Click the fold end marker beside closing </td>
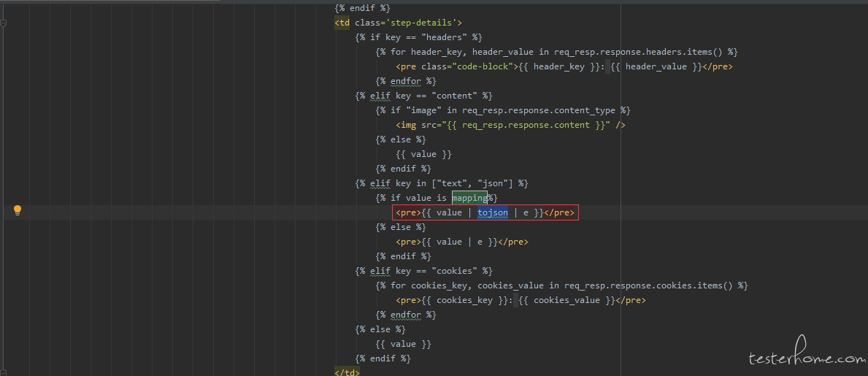Image resolution: width=868 pixels, height=376 pixels. tap(4, 372)
